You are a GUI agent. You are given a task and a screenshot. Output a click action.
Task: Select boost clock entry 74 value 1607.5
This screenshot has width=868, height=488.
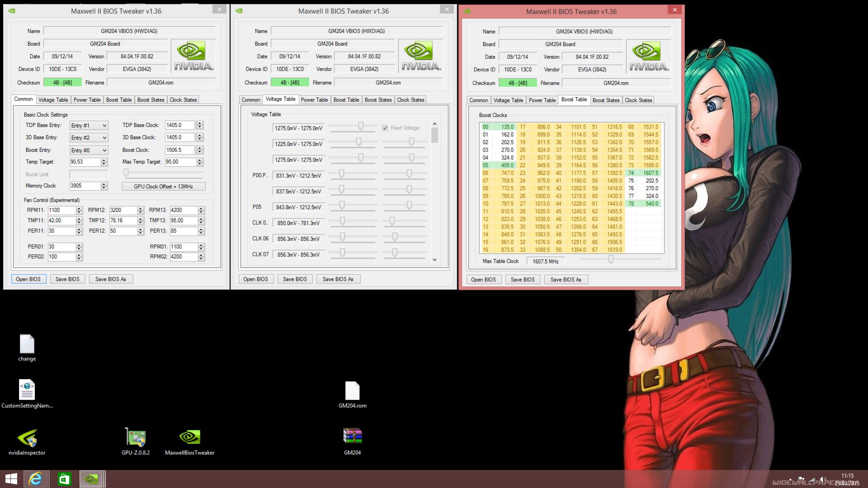[643, 173]
